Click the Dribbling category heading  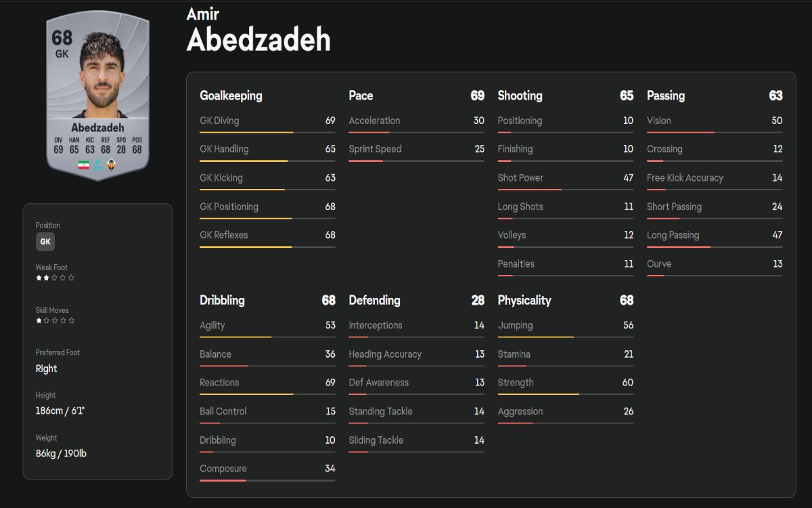222,300
